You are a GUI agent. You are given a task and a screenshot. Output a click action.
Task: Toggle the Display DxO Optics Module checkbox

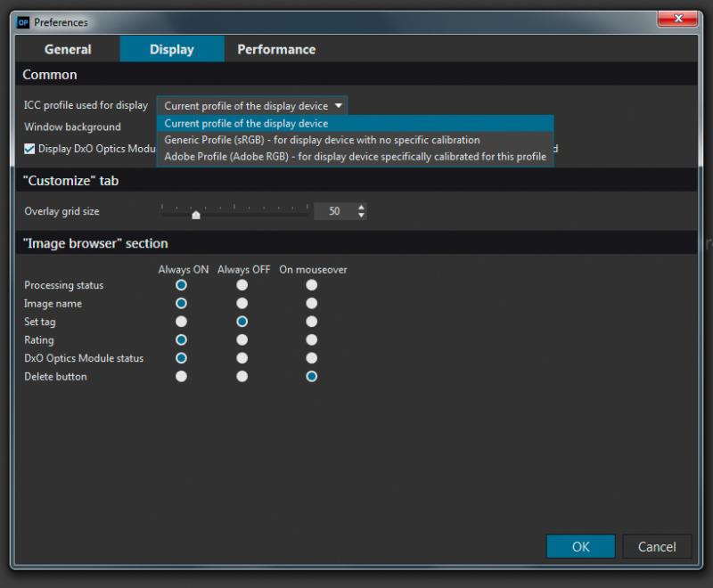point(29,149)
